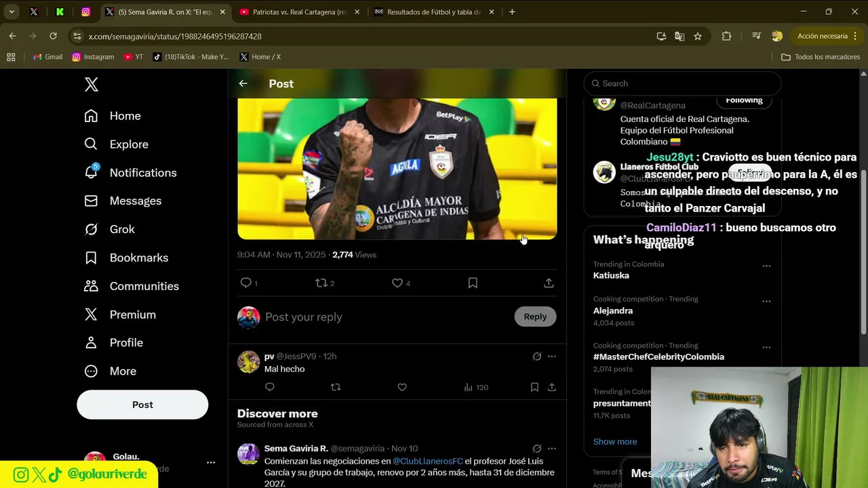Image resolution: width=868 pixels, height=488 pixels.
Task: Open the tab search dropdown arrow
Action: tap(12, 12)
